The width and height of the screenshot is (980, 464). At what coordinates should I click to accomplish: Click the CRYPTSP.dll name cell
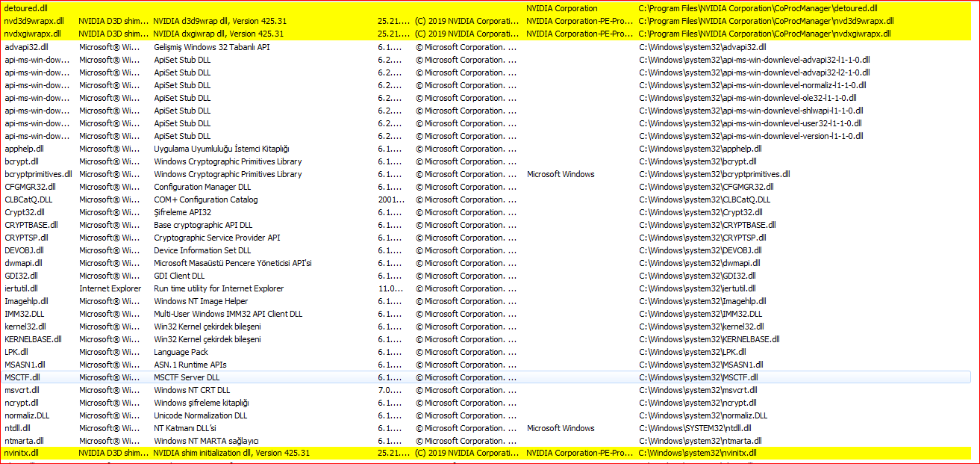26,238
